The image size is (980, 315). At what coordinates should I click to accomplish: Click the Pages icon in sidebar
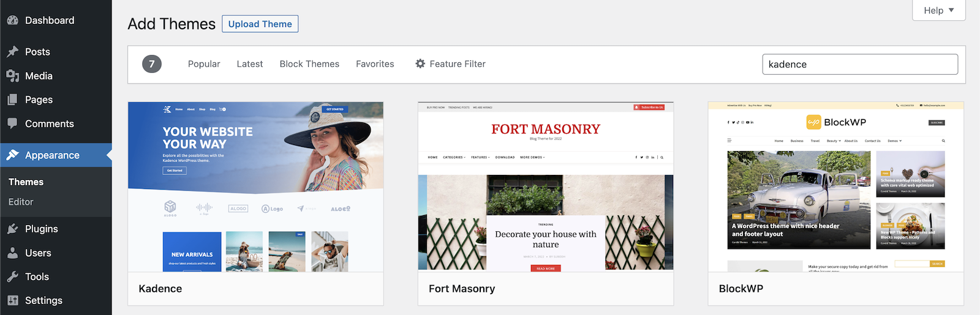click(x=12, y=100)
